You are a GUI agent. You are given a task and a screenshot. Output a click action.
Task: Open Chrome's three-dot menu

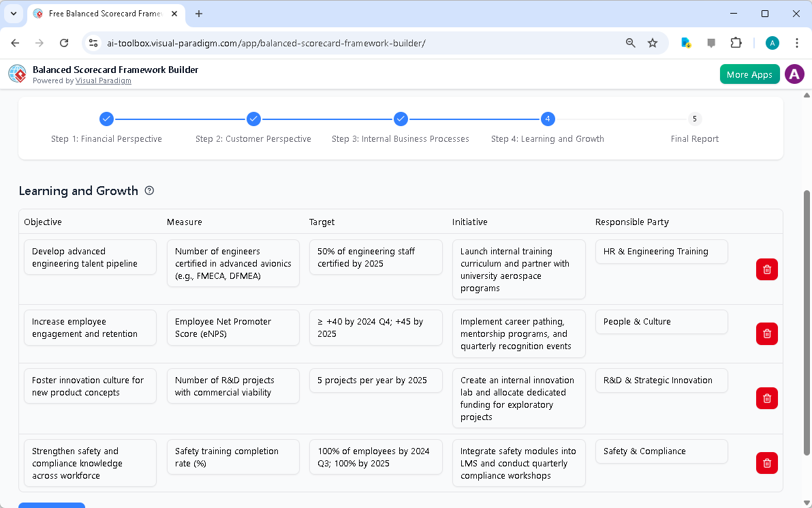[x=797, y=42]
